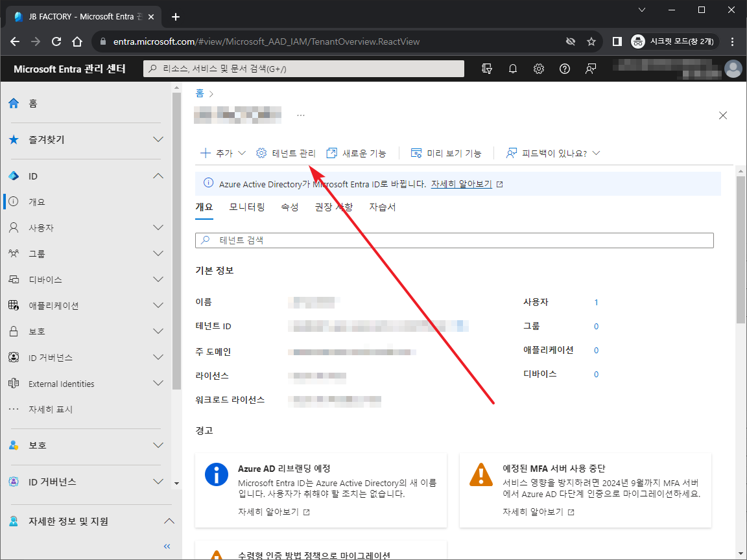Select the 개요 tab in the main pane
Screen dimensions: 747x560
point(204,207)
